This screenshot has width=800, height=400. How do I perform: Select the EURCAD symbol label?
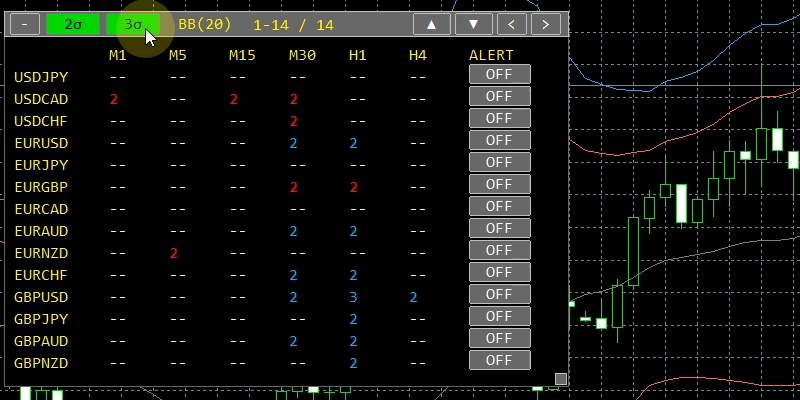[41, 209]
